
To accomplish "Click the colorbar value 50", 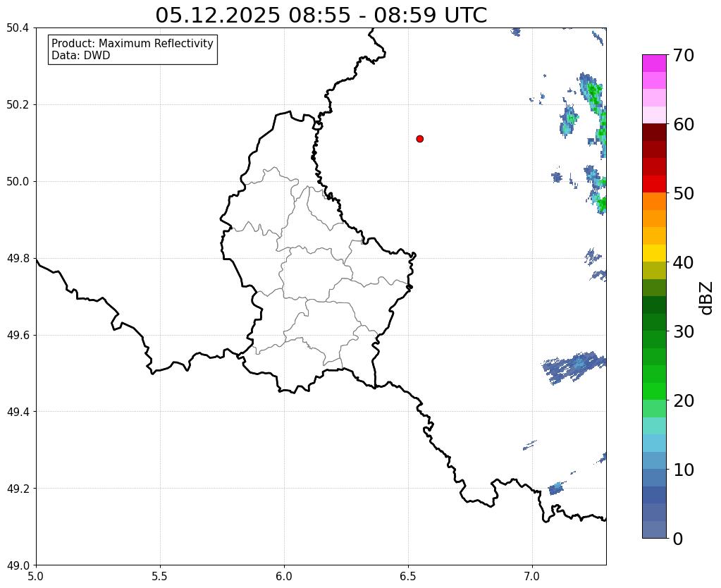I will (684, 193).
